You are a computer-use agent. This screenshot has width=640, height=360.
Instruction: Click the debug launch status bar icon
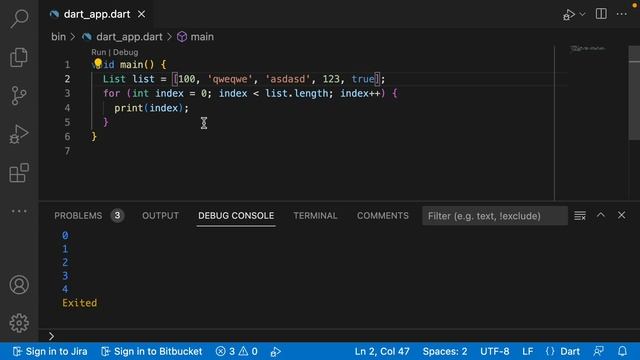point(276,351)
